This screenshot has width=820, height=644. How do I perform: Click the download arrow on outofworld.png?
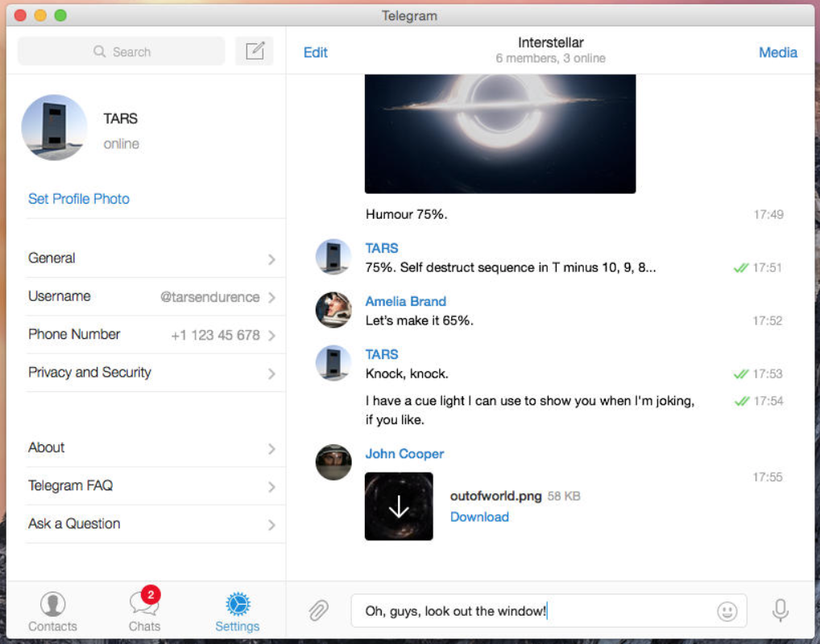tap(399, 506)
